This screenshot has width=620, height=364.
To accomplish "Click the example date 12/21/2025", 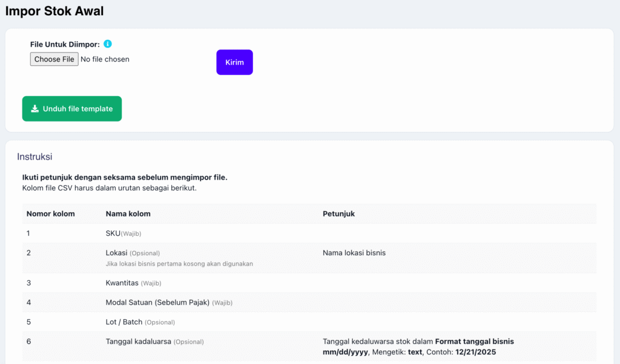I will pos(475,352).
